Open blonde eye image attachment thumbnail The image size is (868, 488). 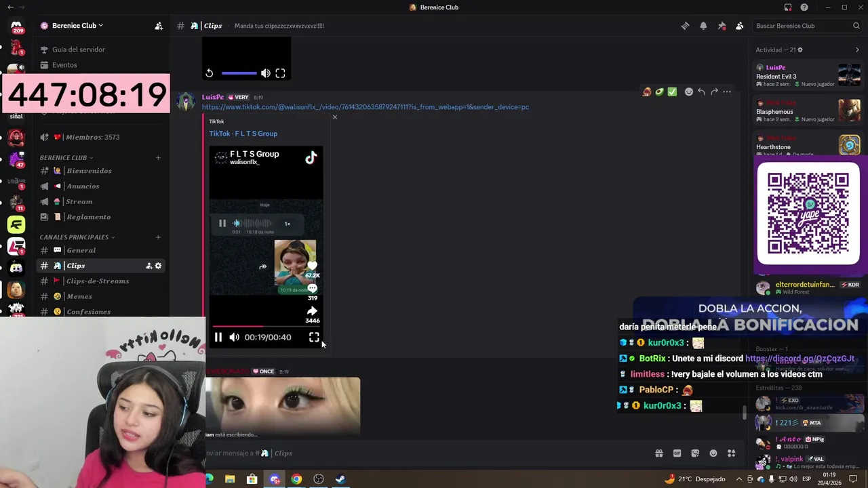click(283, 405)
